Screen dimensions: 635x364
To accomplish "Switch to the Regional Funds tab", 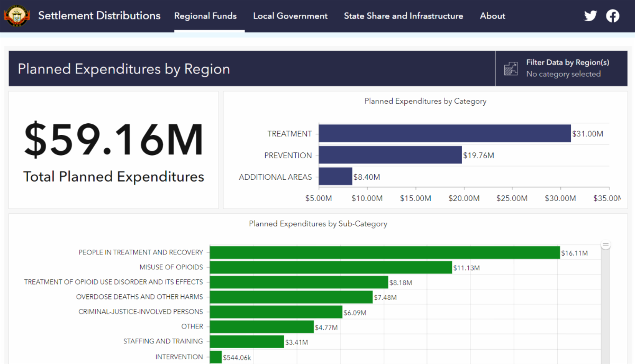I will (205, 16).
